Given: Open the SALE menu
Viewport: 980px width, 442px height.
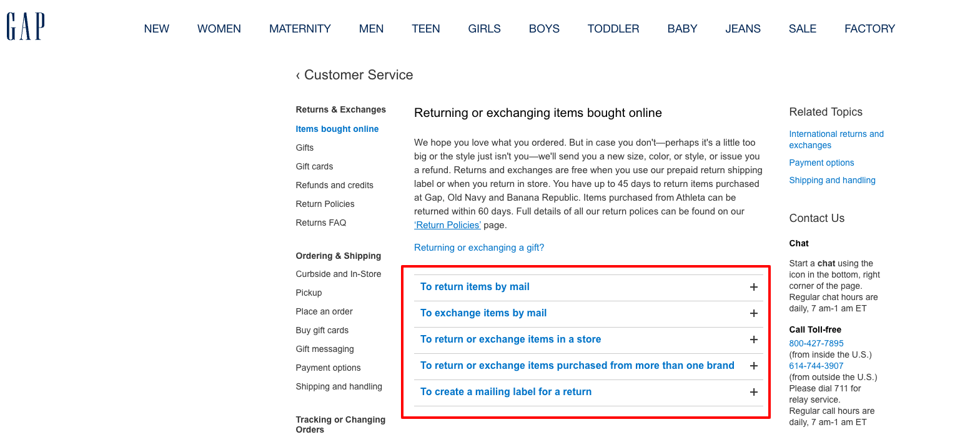Looking at the screenshot, I should pos(803,29).
